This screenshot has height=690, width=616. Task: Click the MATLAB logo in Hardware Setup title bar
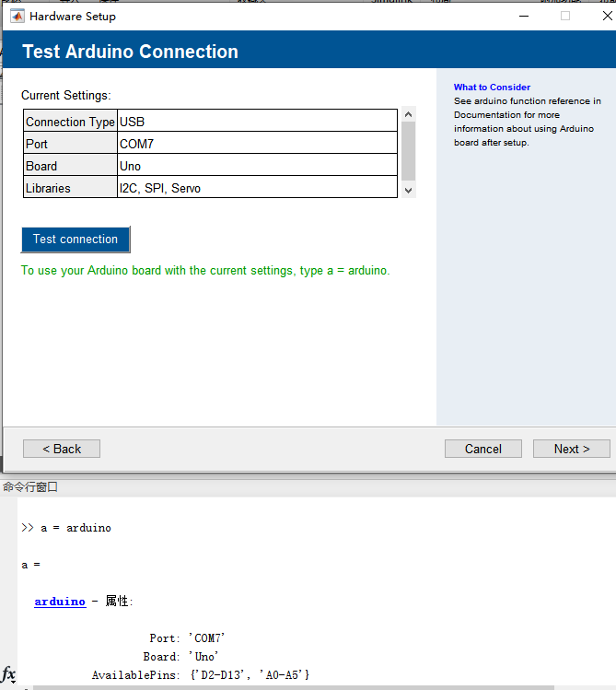click(17, 17)
